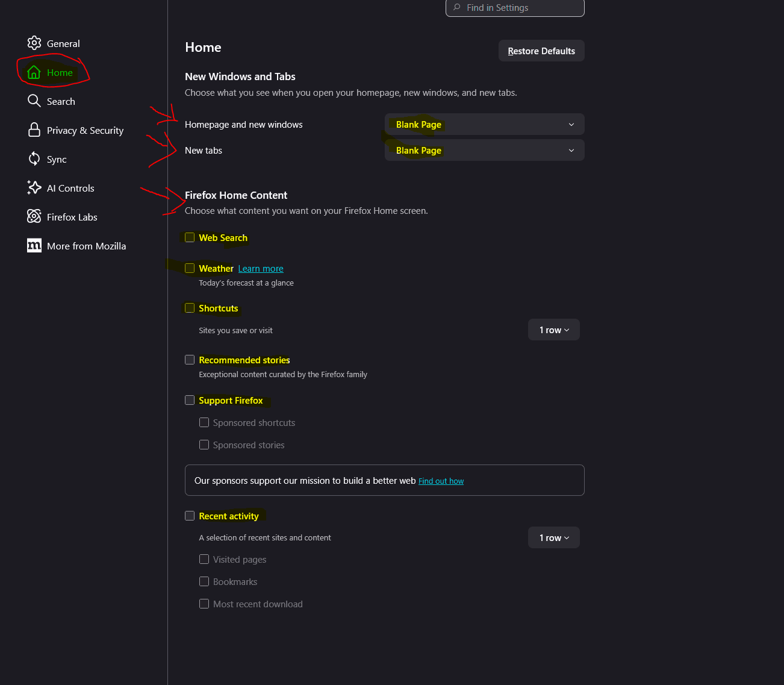This screenshot has width=784, height=685.
Task: Open Homepage and new windows dropdown
Action: [485, 124]
